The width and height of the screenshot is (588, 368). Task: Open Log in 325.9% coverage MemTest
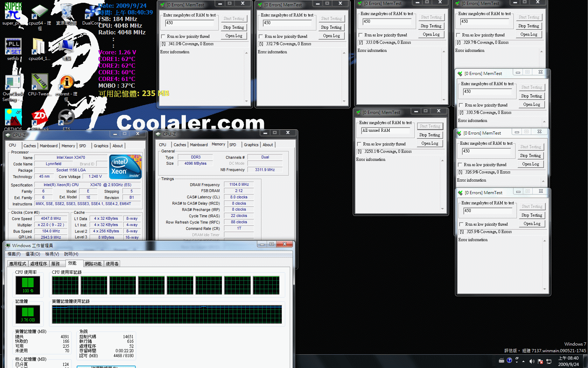[x=532, y=224]
